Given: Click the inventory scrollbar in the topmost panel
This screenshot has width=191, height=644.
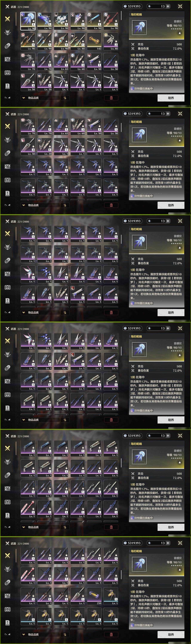Looking at the screenshot, I should click(121, 16).
